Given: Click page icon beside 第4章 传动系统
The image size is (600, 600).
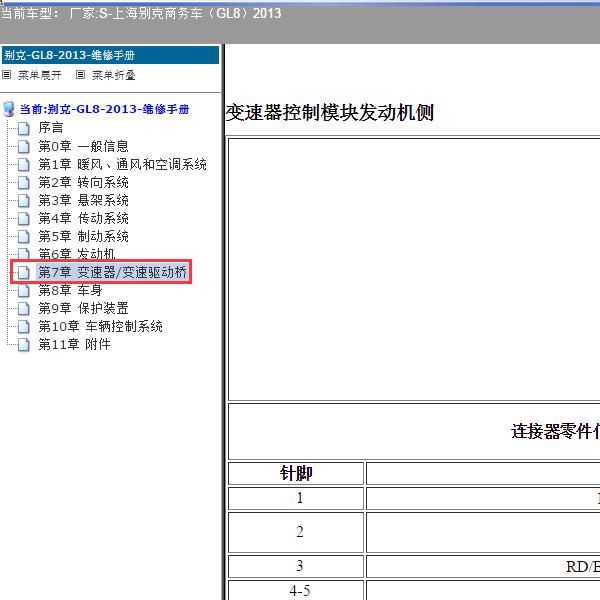Looking at the screenshot, I should point(24,218).
